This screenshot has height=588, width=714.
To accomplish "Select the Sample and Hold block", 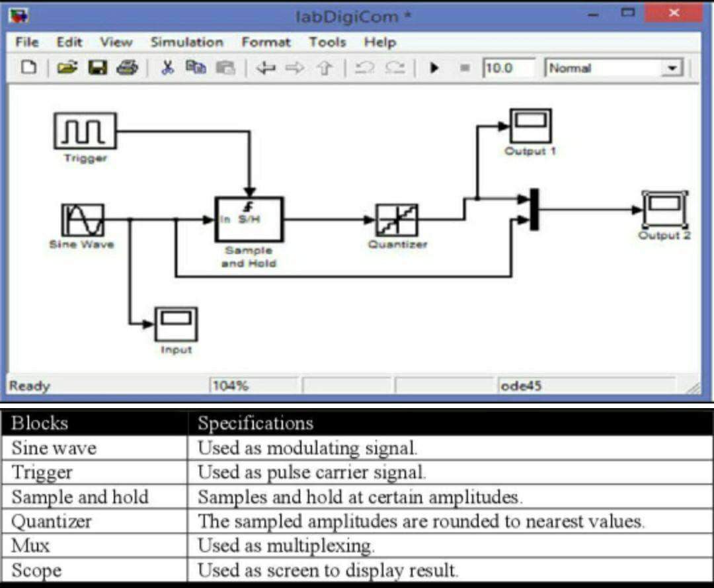I will pos(249,219).
